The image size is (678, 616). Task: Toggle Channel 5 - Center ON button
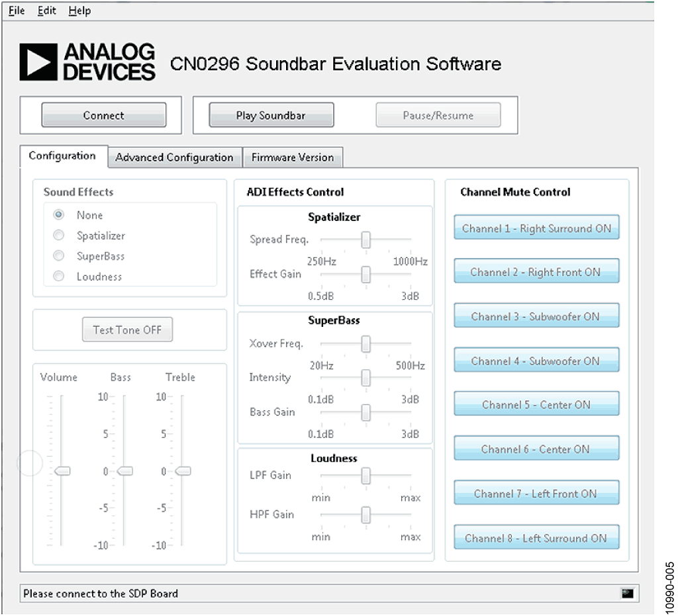point(536,405)
